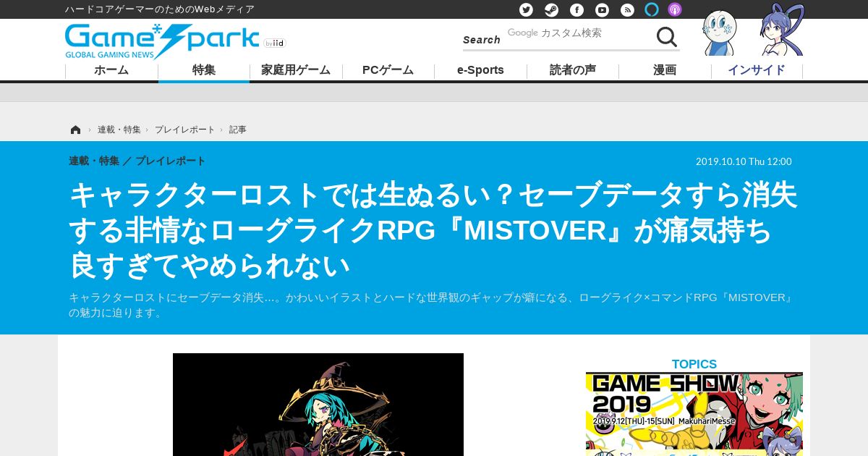The width and height of the screenshot is (868, 456).
Task: Open the Alexa ring icon
Action: point(652,9)
